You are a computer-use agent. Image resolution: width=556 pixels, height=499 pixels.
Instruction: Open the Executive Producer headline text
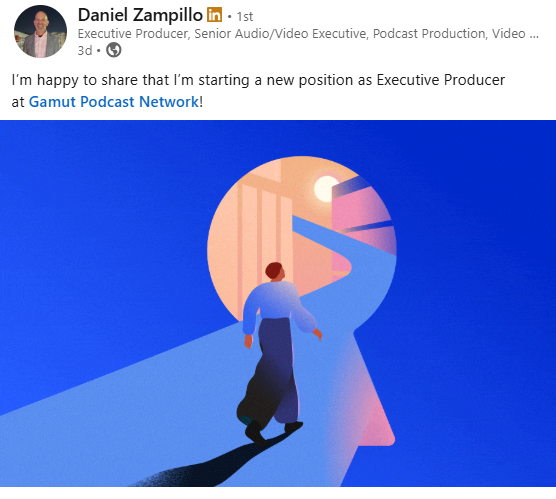(308, 34)
